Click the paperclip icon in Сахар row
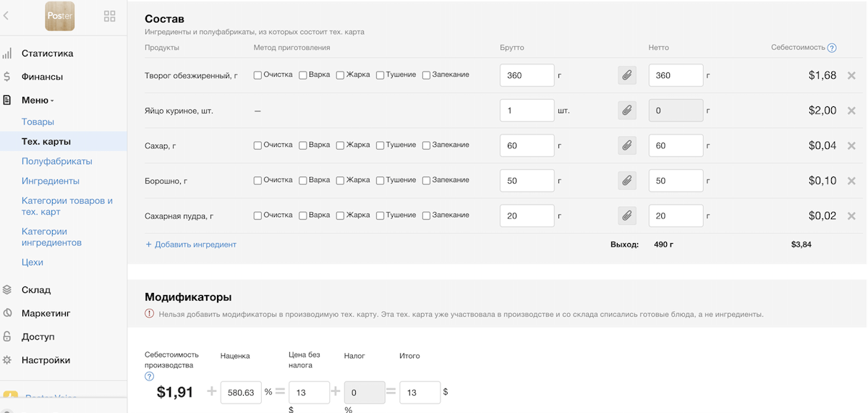868x413 pixels. 626,145
